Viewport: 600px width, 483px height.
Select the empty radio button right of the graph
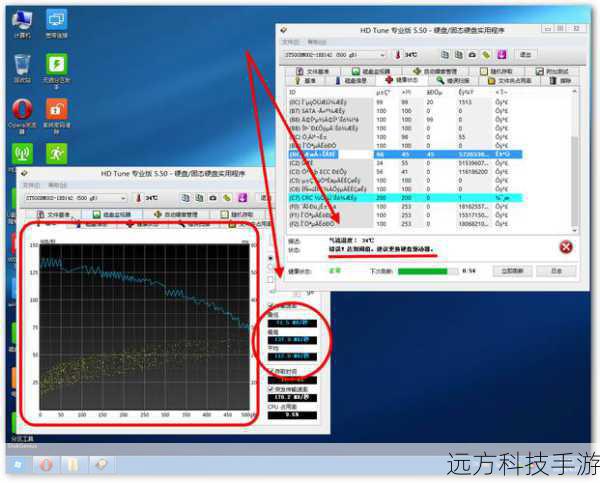[x=271, y=267]
